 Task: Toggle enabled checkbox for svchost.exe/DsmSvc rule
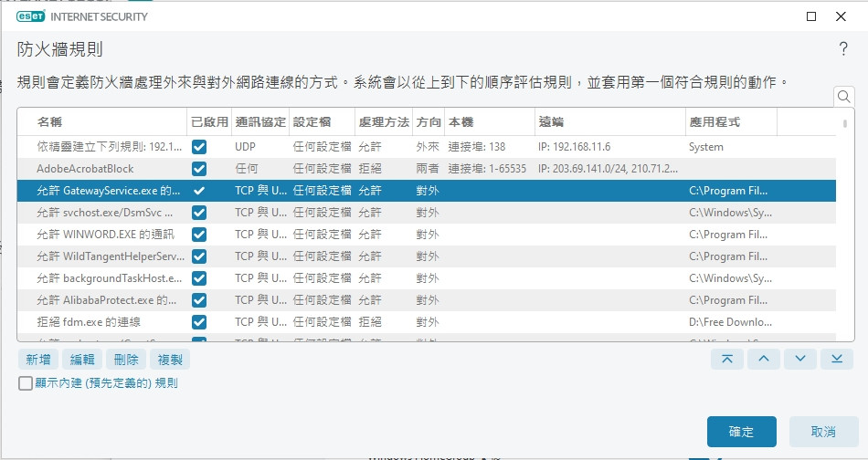point(199,213)
